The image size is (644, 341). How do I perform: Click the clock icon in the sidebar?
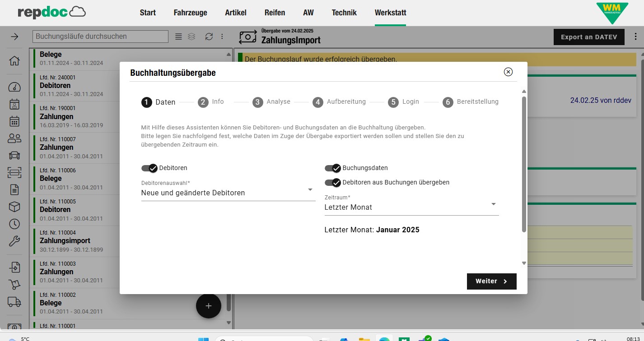[14, 224]
